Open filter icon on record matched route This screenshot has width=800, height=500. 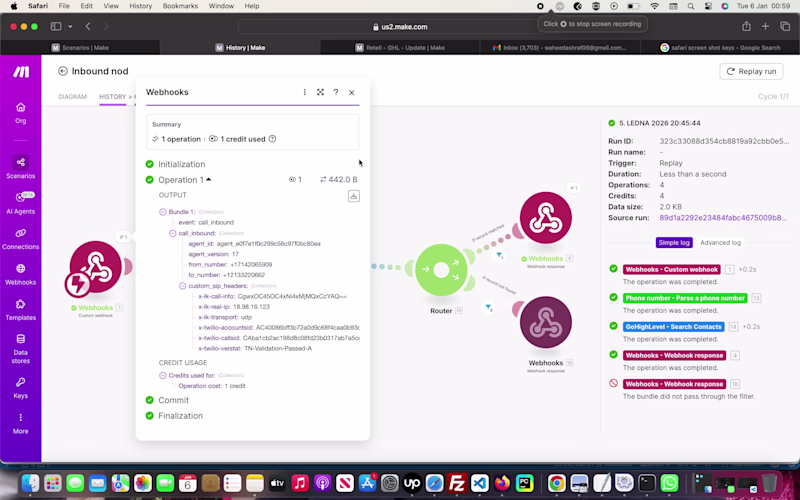pyautogui.click(x=499, y=255)
